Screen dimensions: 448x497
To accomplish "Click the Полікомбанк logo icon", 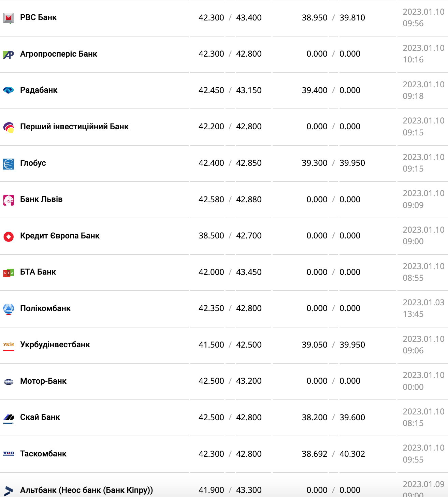I will 9,309.
